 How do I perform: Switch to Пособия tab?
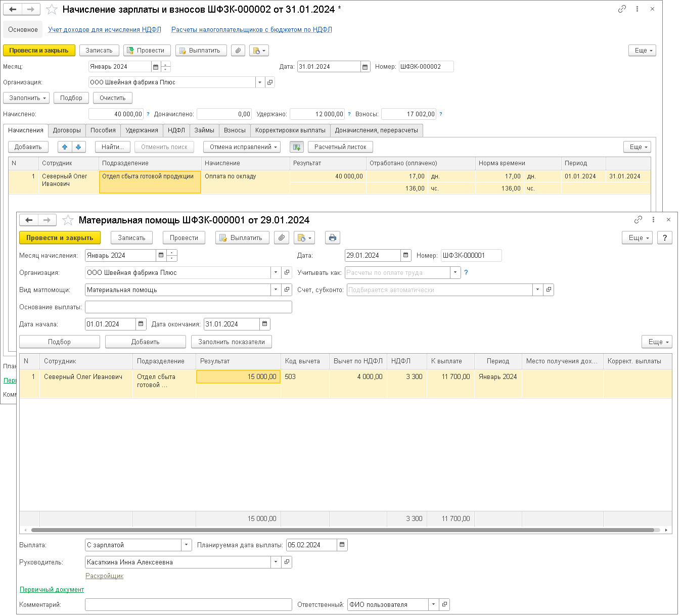(103, 130)
